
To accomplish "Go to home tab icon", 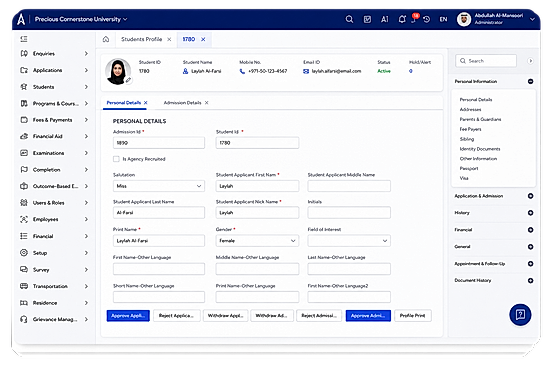I will tap(106, 39).
